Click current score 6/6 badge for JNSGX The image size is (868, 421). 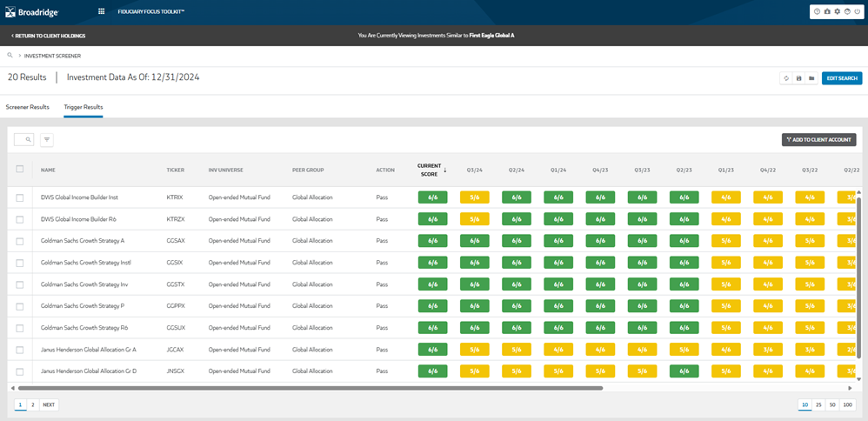[x=433, y=371]
